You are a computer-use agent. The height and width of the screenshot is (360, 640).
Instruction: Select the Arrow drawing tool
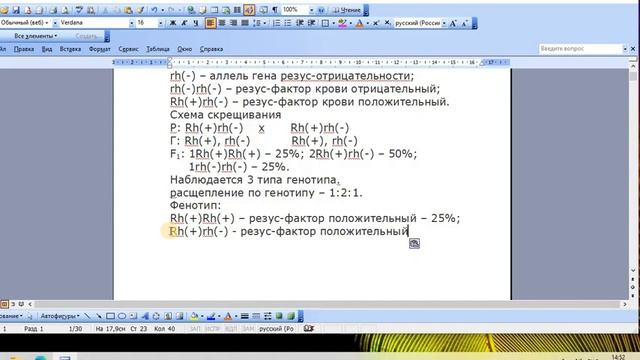[99, 316]
